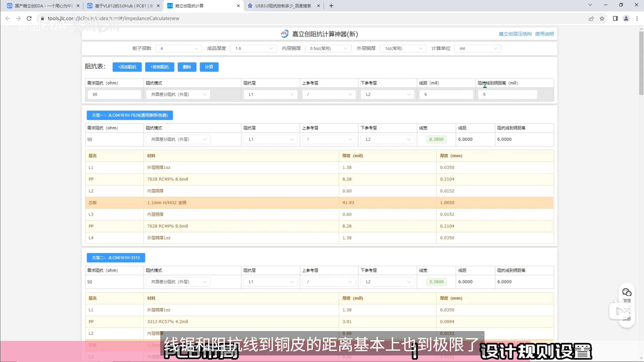Click the new tab plus icon
This screenshot has width=644, height=362.
(331, 6)
